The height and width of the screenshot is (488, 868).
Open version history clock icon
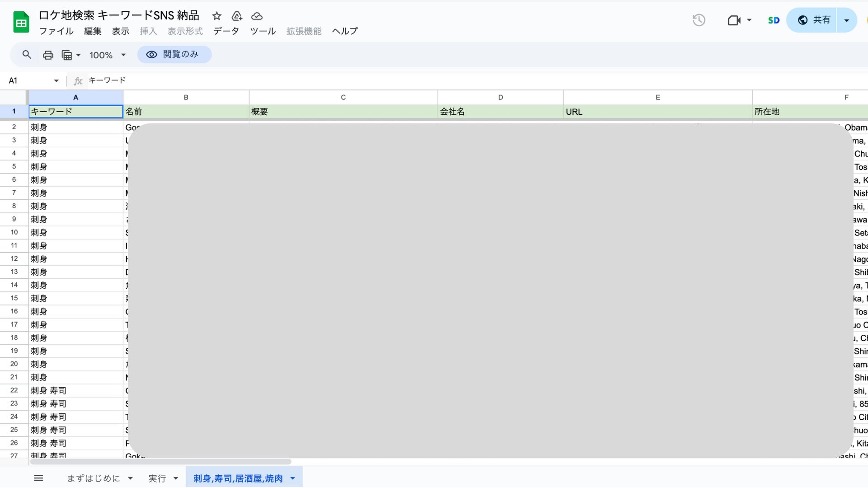[698, 20]
